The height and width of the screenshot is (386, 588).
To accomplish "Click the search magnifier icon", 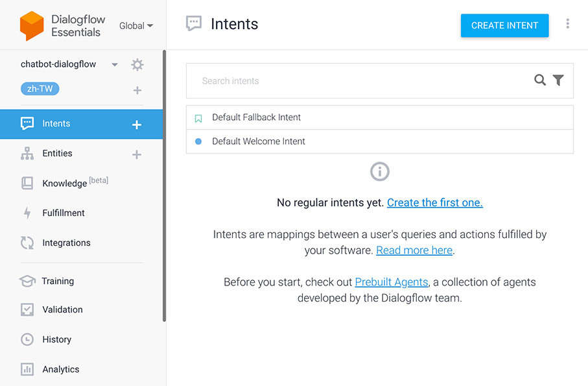I will 539,80.
